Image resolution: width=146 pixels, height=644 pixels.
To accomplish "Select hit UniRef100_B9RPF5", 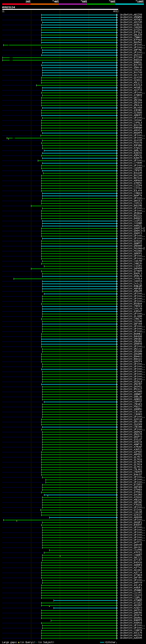I will point(131,620).
